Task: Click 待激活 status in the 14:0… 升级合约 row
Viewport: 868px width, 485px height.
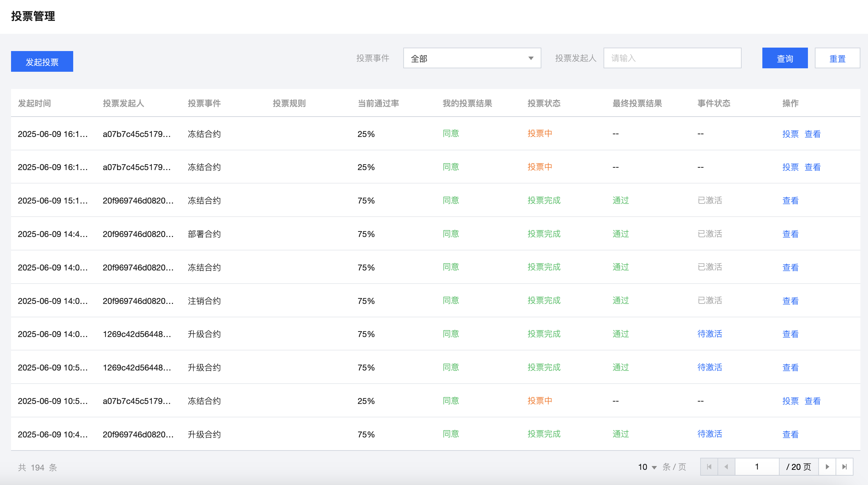Action: (x=710, y=334)
